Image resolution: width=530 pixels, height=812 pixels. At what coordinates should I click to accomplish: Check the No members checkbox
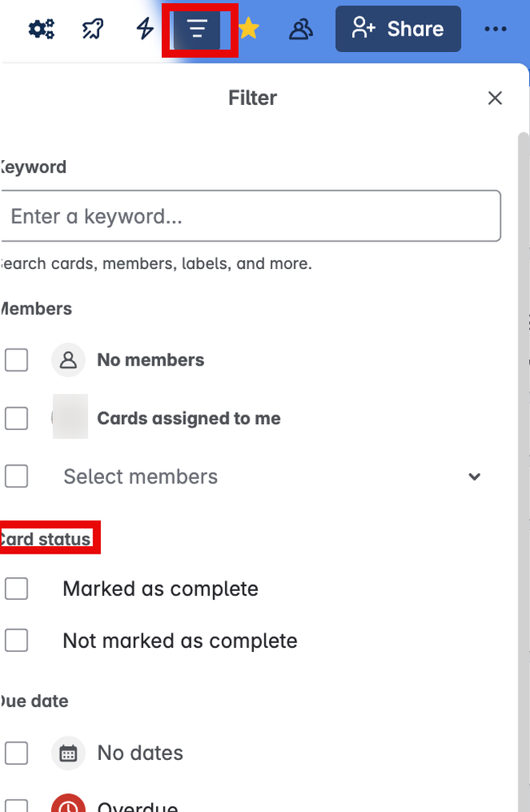pos(17,360)
